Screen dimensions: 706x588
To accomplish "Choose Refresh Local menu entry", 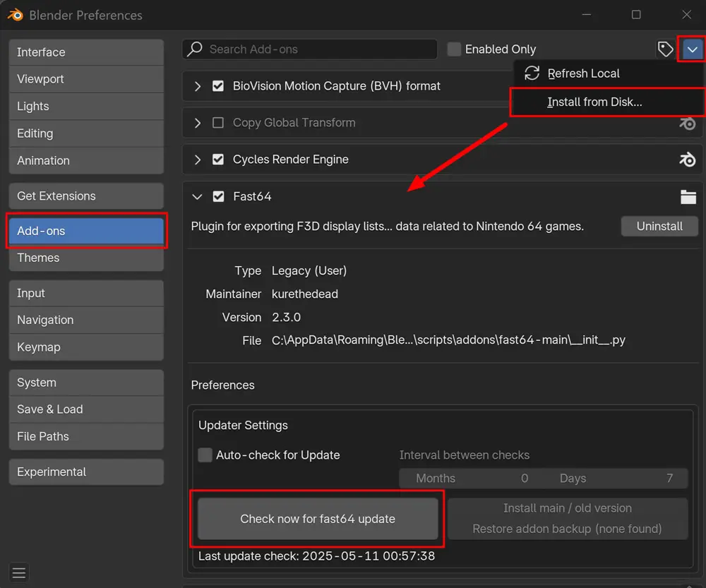I will 607,73.
